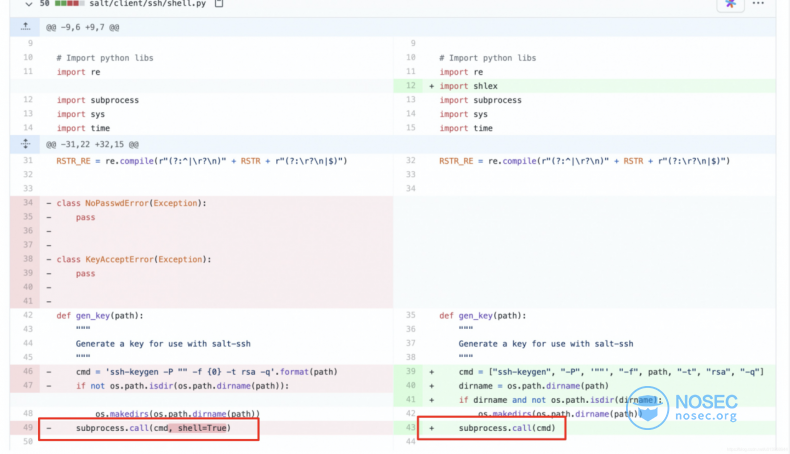Image resolution: width=790 pixels, height=454 pixels.
Task: Open the three-dot file options menu
Action: (759, 4)
